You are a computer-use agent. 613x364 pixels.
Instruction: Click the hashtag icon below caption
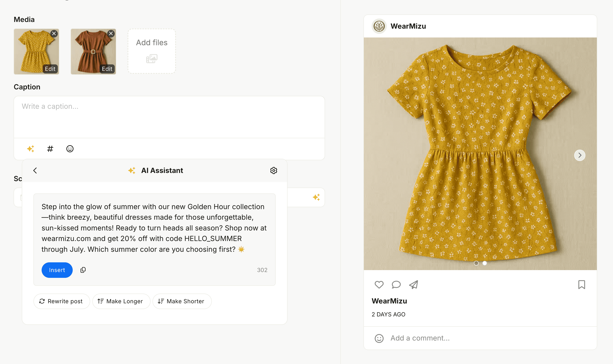tap(50, 149)
